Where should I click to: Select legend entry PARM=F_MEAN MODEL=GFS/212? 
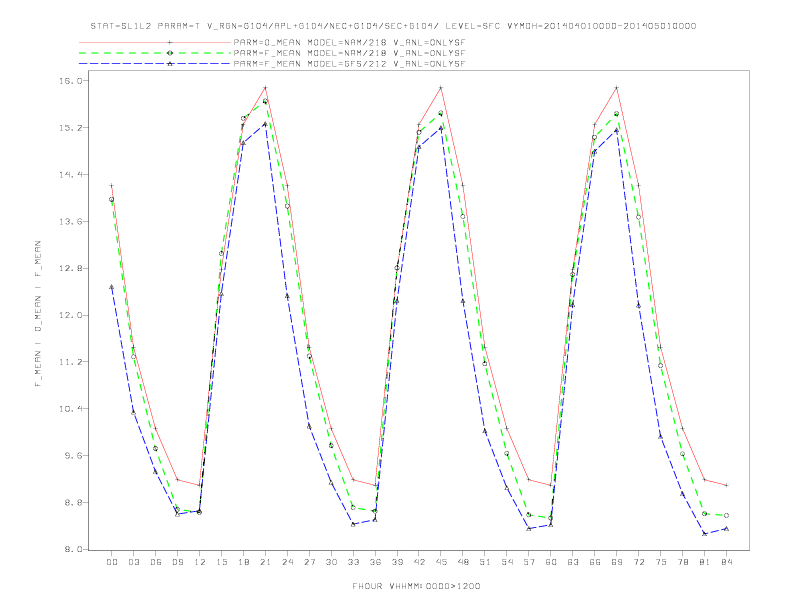[349, 64]
